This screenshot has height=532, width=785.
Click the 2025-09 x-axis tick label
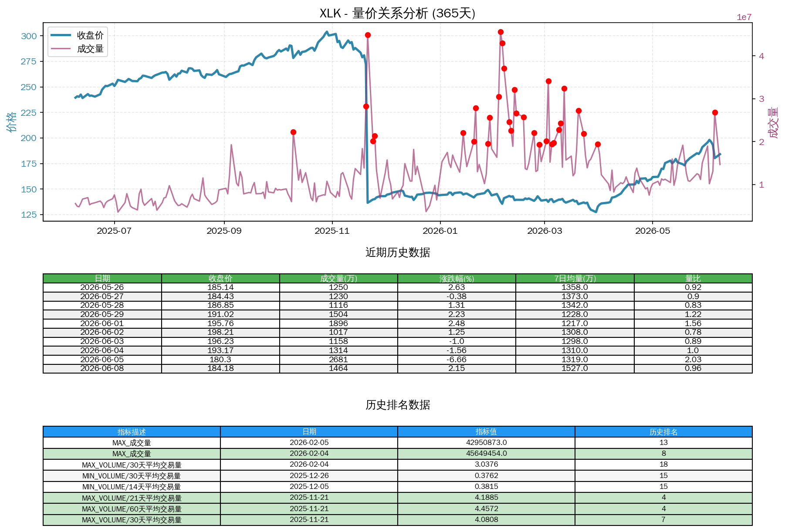pos(224,231)
